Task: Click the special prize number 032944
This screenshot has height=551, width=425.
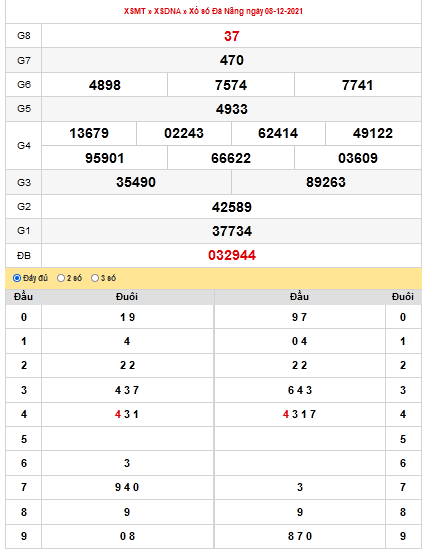Action: click(x=232, y=255)
